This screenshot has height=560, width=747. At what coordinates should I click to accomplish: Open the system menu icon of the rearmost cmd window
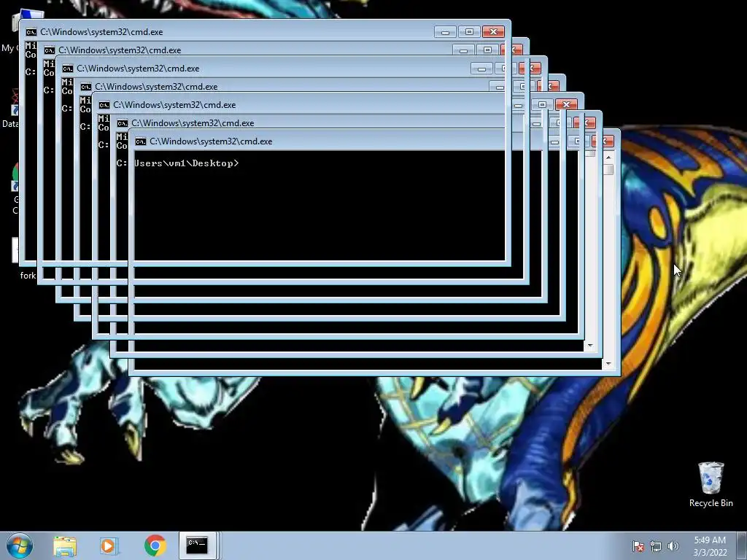pyautogui.click(x=31, y=32)
